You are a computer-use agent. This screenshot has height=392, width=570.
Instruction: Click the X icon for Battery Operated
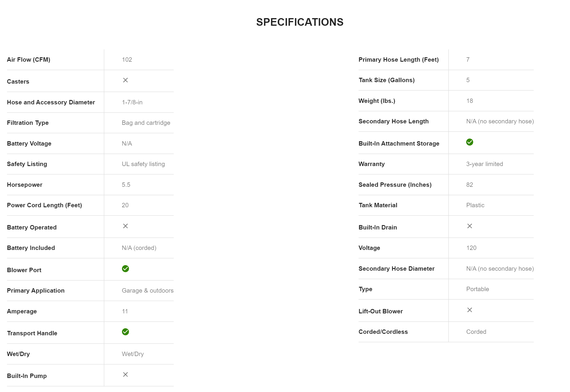coord(125,226)
